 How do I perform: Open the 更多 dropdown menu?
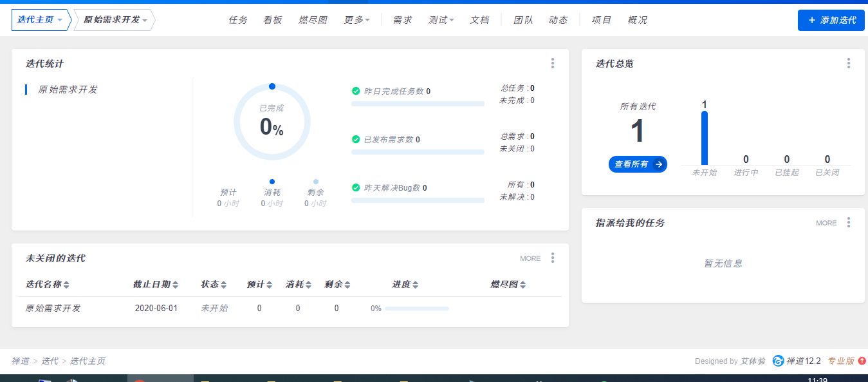pyautogui.click(x=356, y=20)
